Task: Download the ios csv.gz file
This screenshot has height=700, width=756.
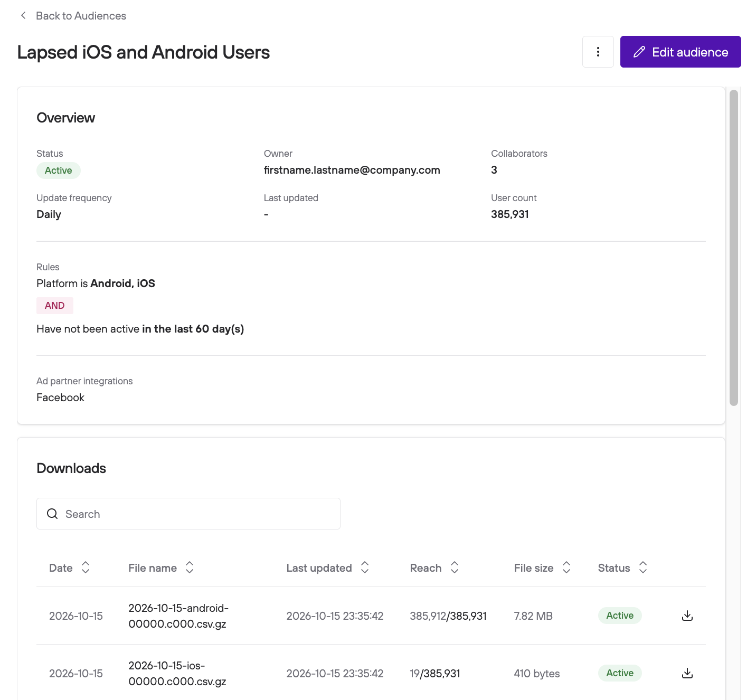Action: (x=687, y=673)
